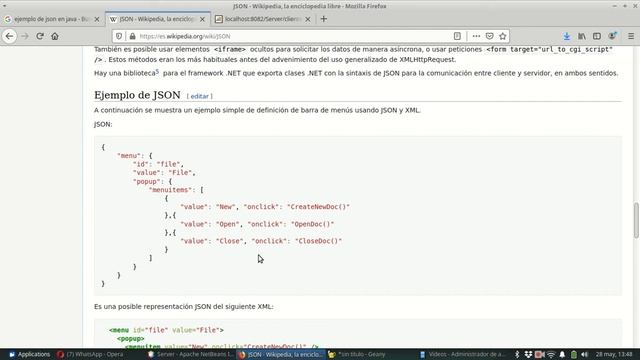Open the window menu arrow in title bar
This screenshot has width=640, height=360.
click(4, 6)
